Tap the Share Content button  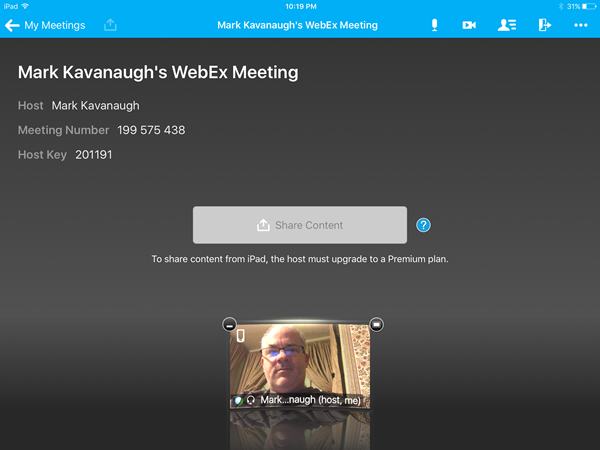(x=300, y=225)
